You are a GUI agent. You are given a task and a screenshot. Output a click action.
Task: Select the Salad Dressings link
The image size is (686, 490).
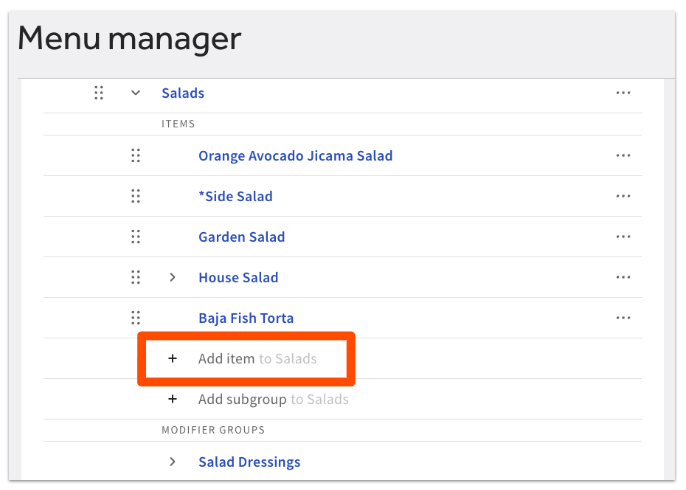coord(249,462)
